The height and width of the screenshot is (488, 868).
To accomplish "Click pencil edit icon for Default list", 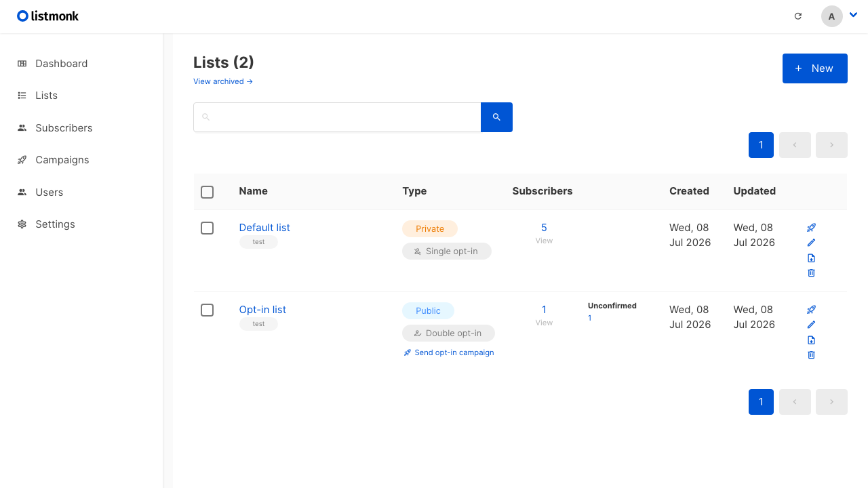I will pos(811,243).
